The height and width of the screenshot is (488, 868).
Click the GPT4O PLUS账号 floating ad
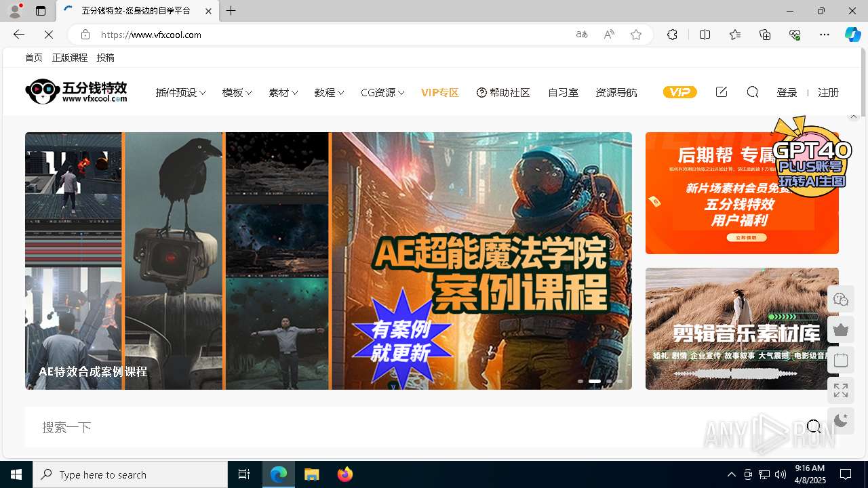812,157
